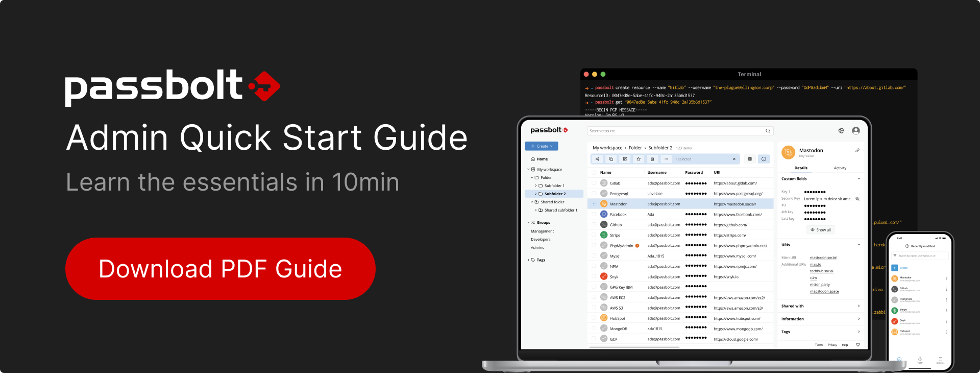Select the Admins group
The width and height of the screenshot is (980, 373).
tap(537, 247)
